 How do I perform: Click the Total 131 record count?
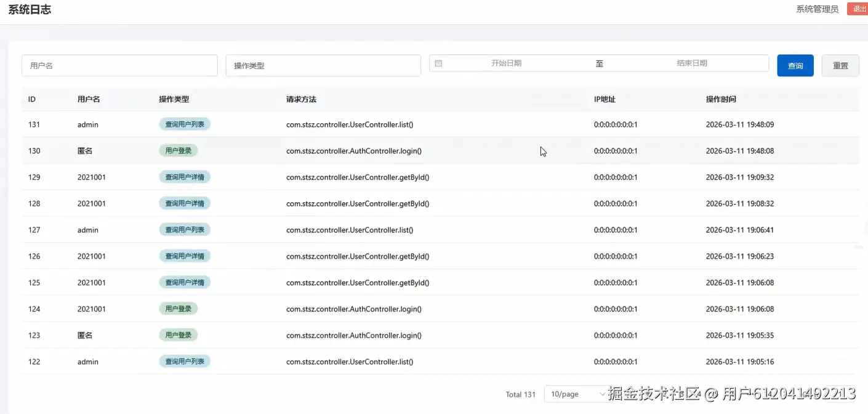[521, 394]
